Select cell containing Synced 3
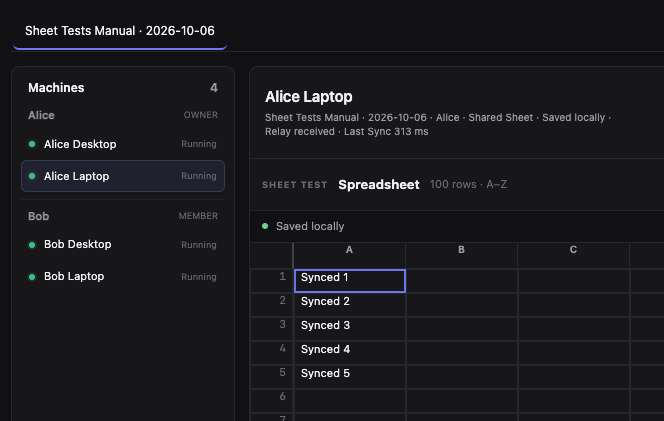Screen dimensions: 664x421 point(350,329)
